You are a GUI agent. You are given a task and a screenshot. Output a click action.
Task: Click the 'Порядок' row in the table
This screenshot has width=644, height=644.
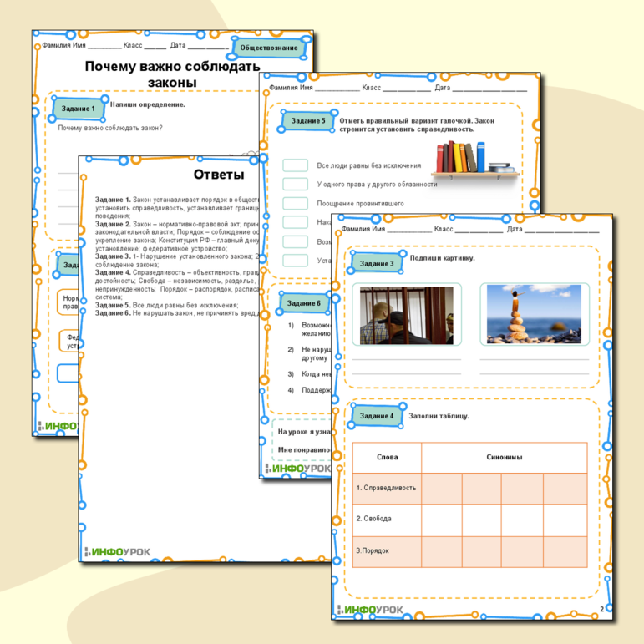[386, 550]
